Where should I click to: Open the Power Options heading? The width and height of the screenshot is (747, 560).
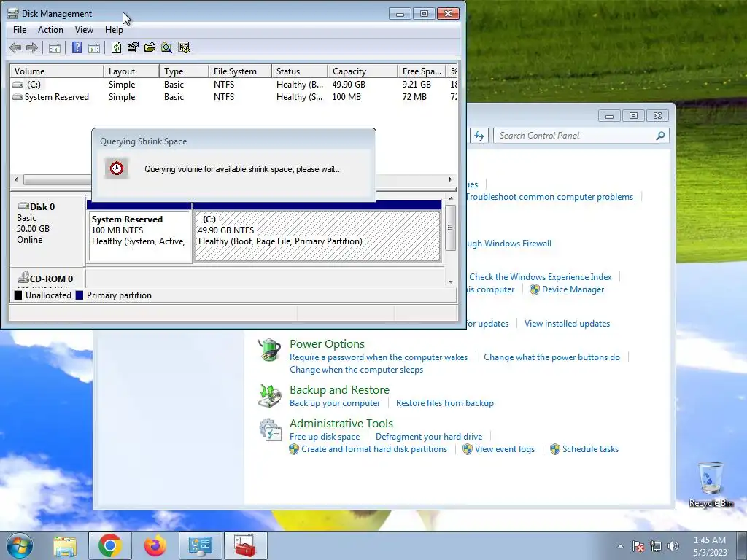coord(327,344)
